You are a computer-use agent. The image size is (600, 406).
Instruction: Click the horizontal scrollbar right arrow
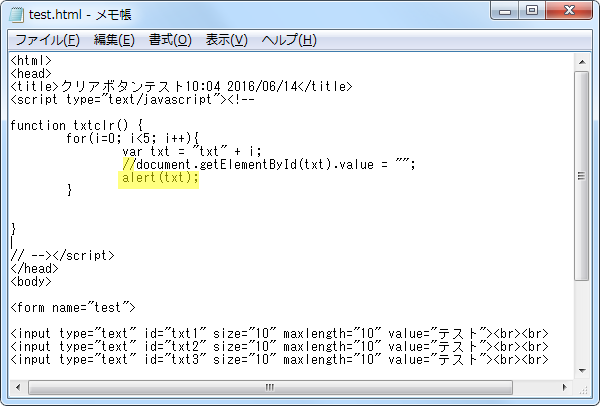tap(564, 387)
